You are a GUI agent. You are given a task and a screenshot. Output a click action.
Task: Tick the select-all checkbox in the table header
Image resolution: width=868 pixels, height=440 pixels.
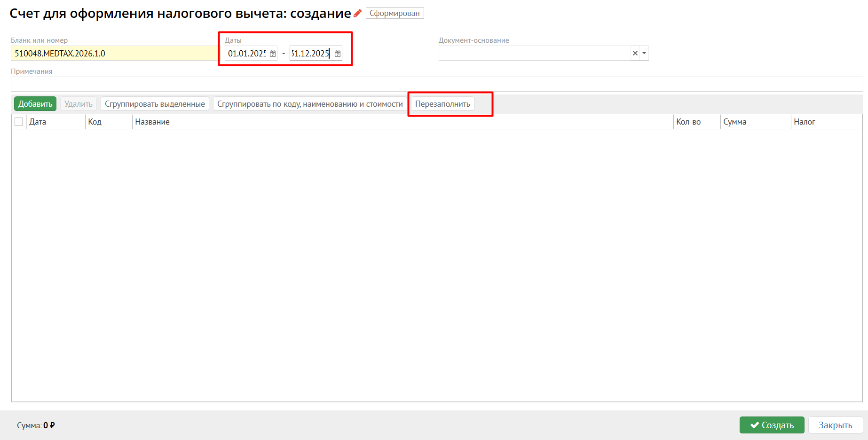(x=19, y=122)
